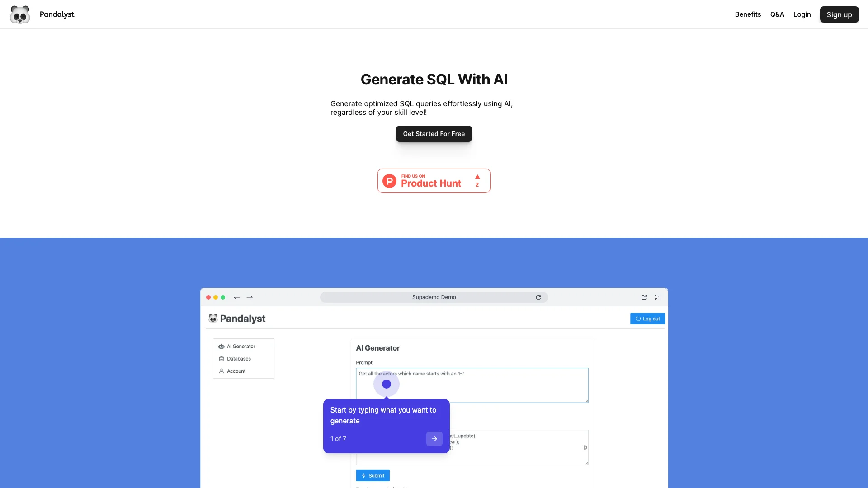The image size is (868, 488).
Task: Click the fullscreen expand icon
Action: 658,297
